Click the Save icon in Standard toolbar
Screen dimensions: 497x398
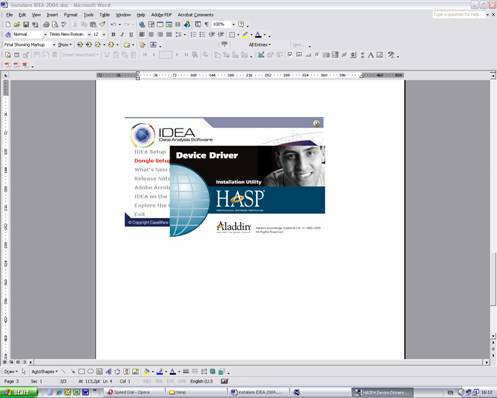(x=26, y=24)
